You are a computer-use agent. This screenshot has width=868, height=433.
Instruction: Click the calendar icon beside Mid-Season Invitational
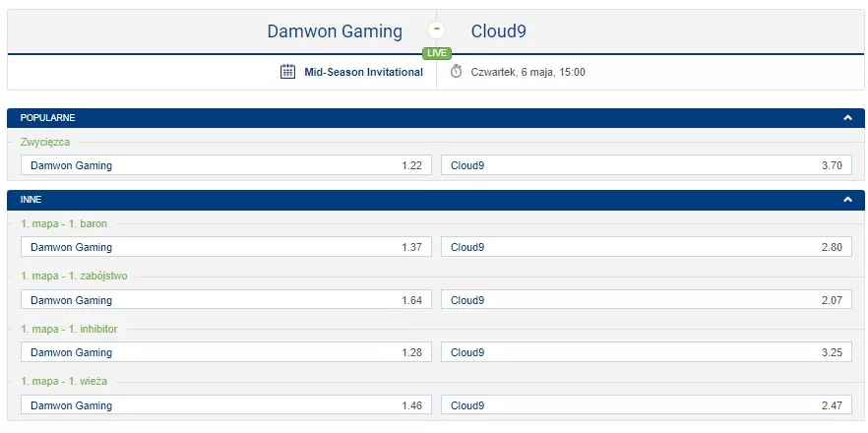[x=287, y=71]
